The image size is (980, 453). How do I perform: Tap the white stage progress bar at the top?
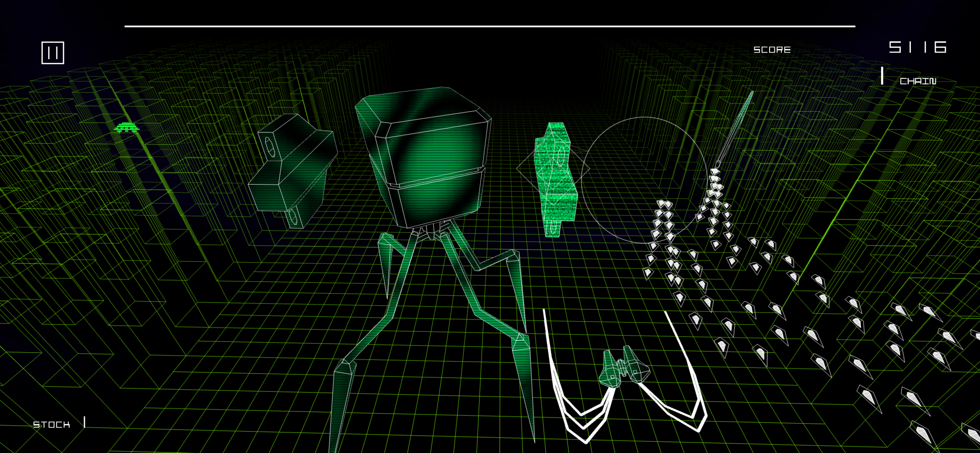(490, 27)
